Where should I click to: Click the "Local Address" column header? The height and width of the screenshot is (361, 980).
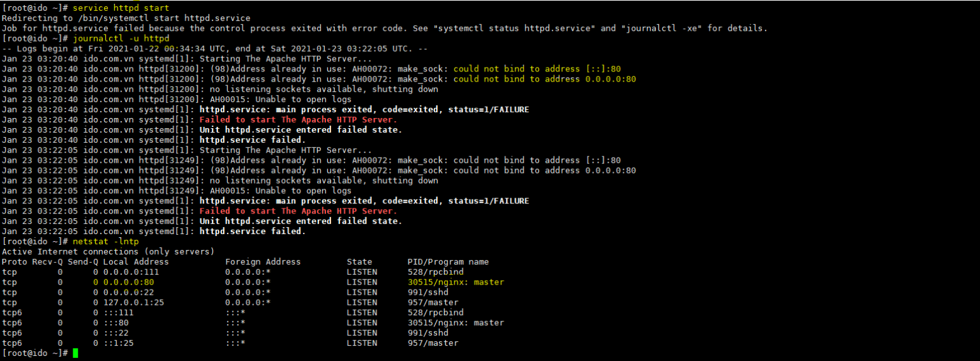(136, 262)
